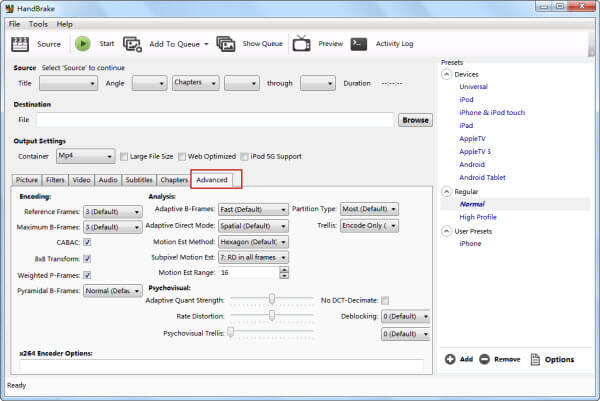
Task: Open the Adaptive Direct Mode dropdown
Action: click(x=253, y=226)
